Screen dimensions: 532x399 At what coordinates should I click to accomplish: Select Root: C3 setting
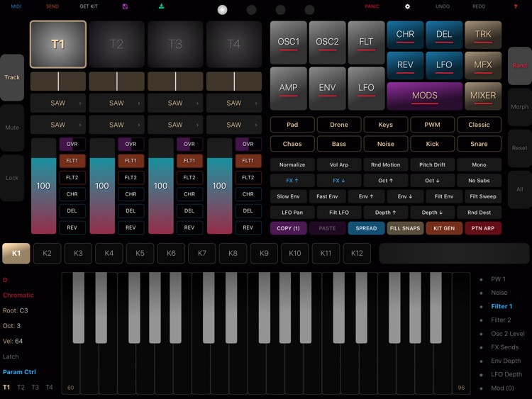click(16, 310)
